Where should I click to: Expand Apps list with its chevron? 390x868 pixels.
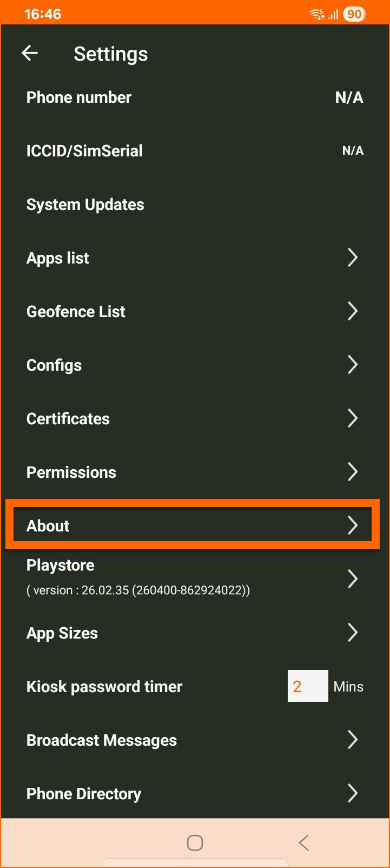point(352,258)
